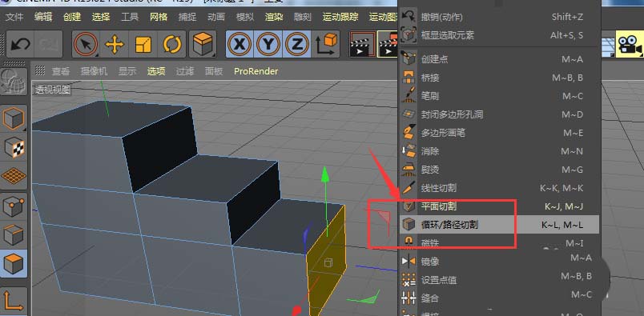Select the Live Selection arrow tool
The image size is (644, 316).
pyautogui.click(x=87, y=44)
